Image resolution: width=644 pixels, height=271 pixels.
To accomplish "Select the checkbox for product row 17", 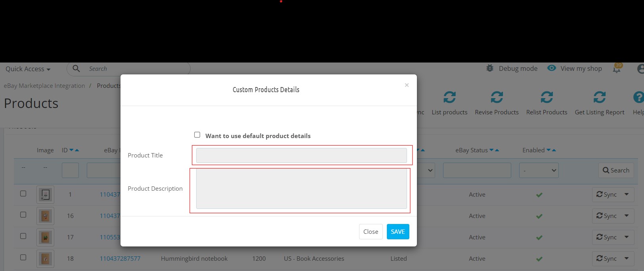I will click(23, 236).
